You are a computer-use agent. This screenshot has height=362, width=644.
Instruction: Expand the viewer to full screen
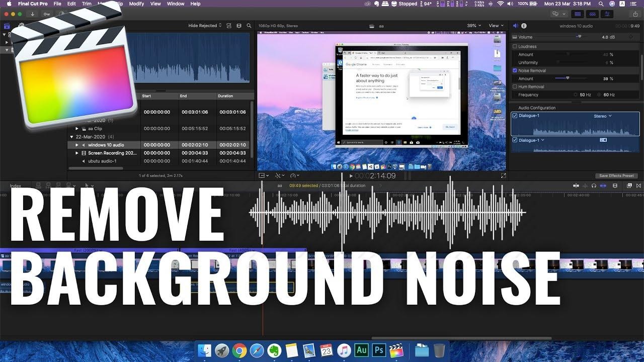click(503, 175)
